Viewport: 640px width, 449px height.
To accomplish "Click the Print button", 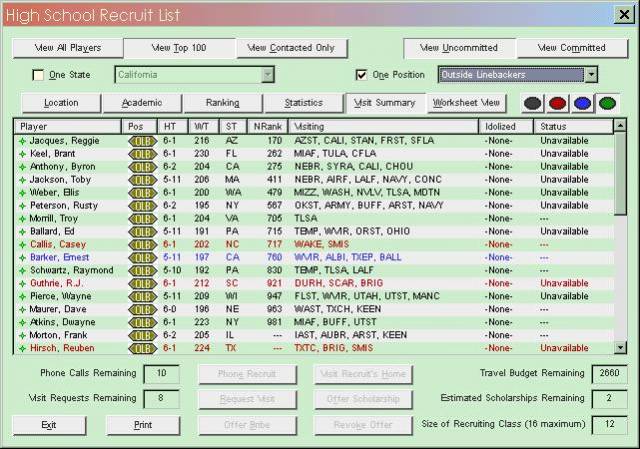I will 143,425.
